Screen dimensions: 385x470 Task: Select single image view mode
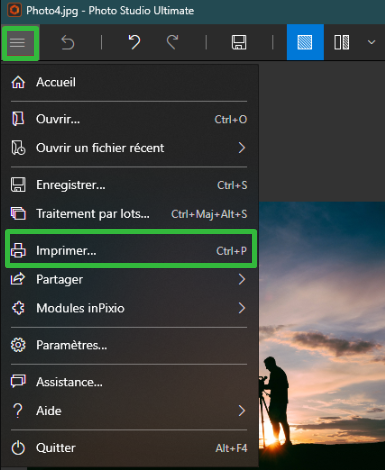[305, 42]
